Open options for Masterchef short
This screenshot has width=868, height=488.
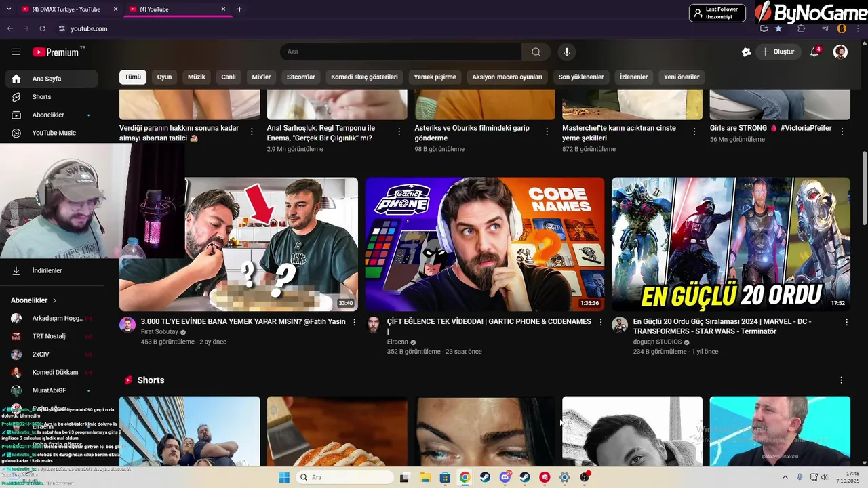coord(694,131)
